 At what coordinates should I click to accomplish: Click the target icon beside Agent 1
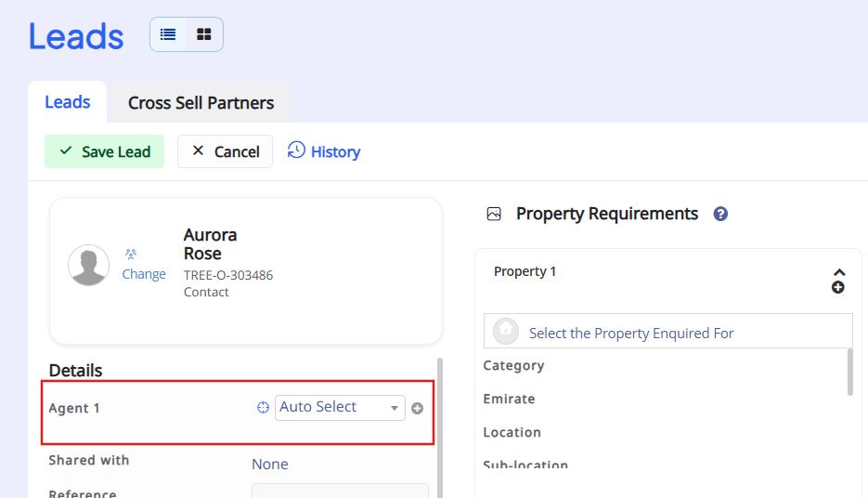click(x=263, y=407)
